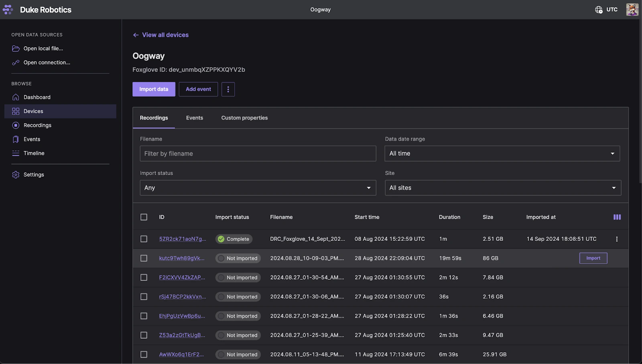Expand the Data date range dropdown

click(502, 154)
